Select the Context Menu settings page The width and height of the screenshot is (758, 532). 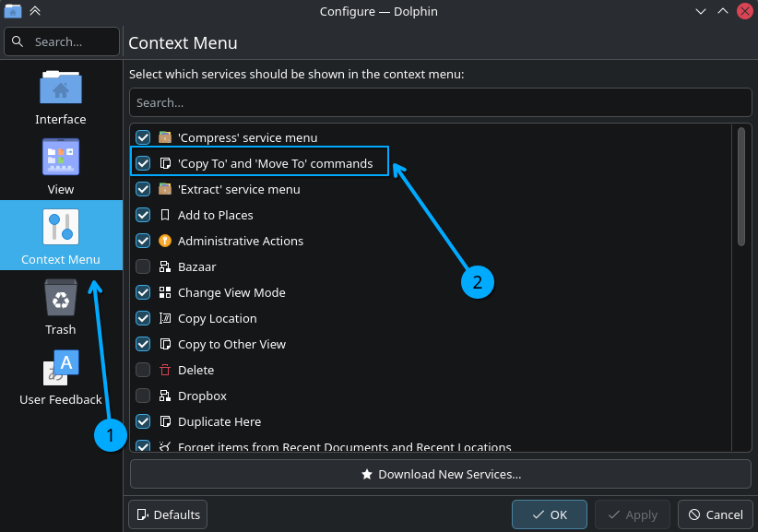pos(61,236)
